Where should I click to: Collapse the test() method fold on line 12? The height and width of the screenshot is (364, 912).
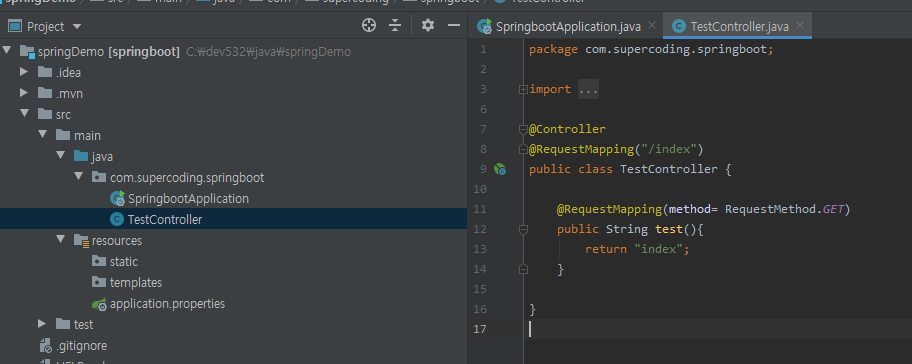pos(523,230)
